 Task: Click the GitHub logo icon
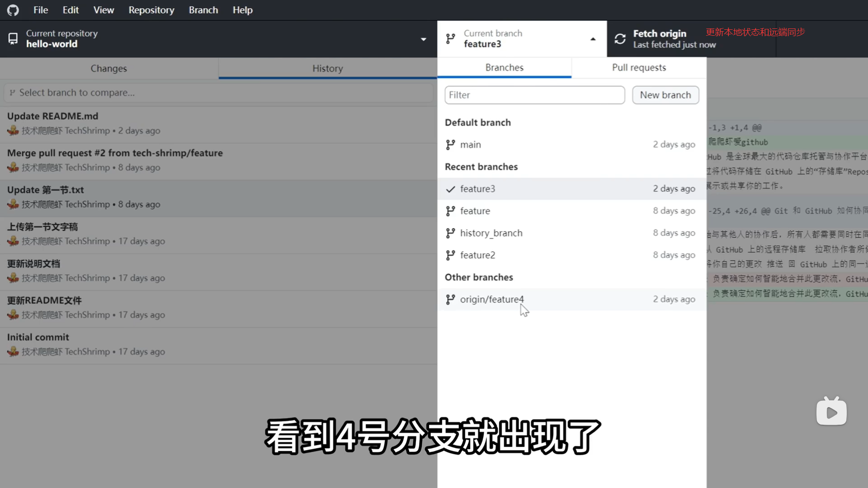(13, 10)
